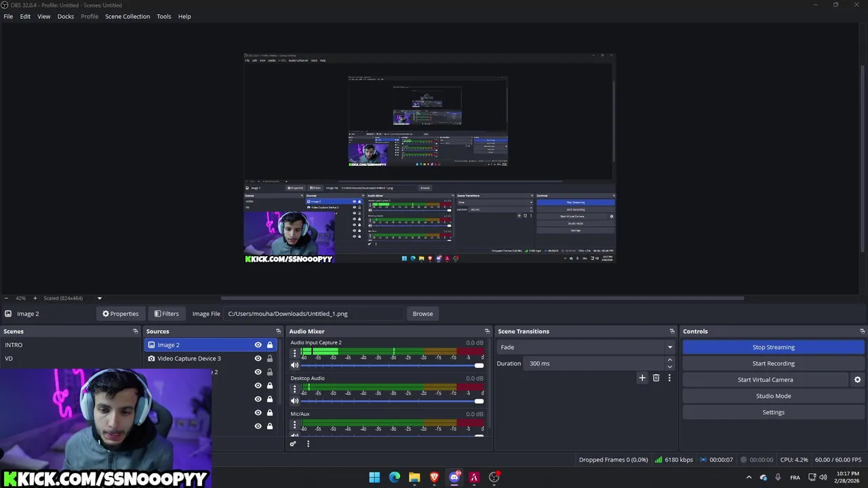The width and height of the screenshot is (868, 488).
Task: Open Mic/Aux options menu
Action: click(294, 424)
